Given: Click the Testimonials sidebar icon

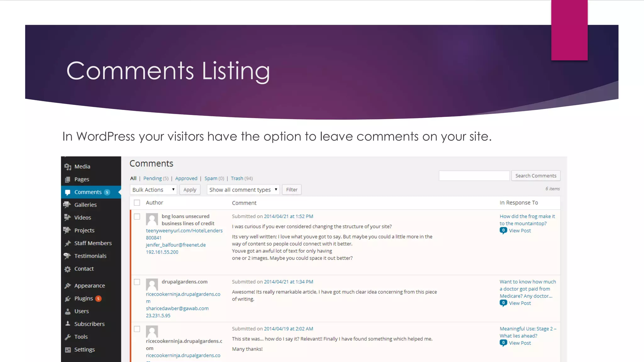Looking at the screenshot, I should [67, 256].
